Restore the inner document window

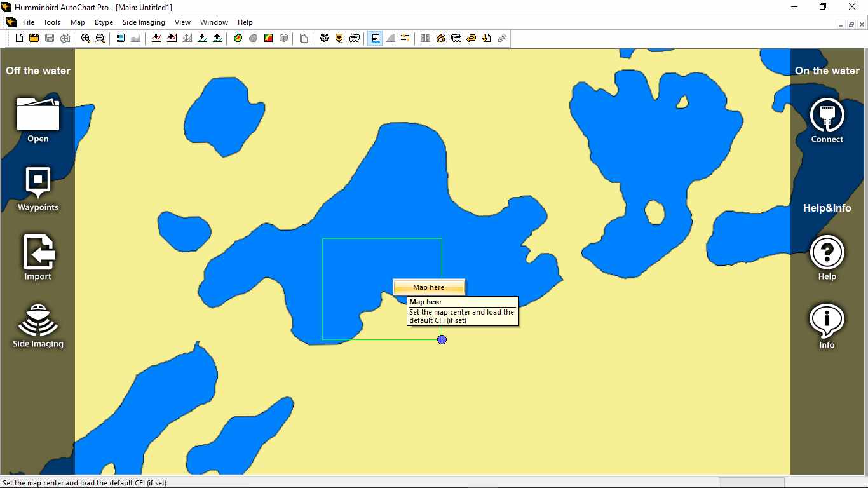[x=851, y=24]
